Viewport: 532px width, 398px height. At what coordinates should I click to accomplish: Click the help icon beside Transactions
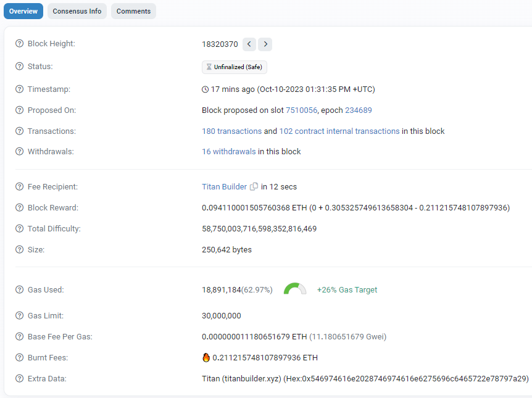20,131
